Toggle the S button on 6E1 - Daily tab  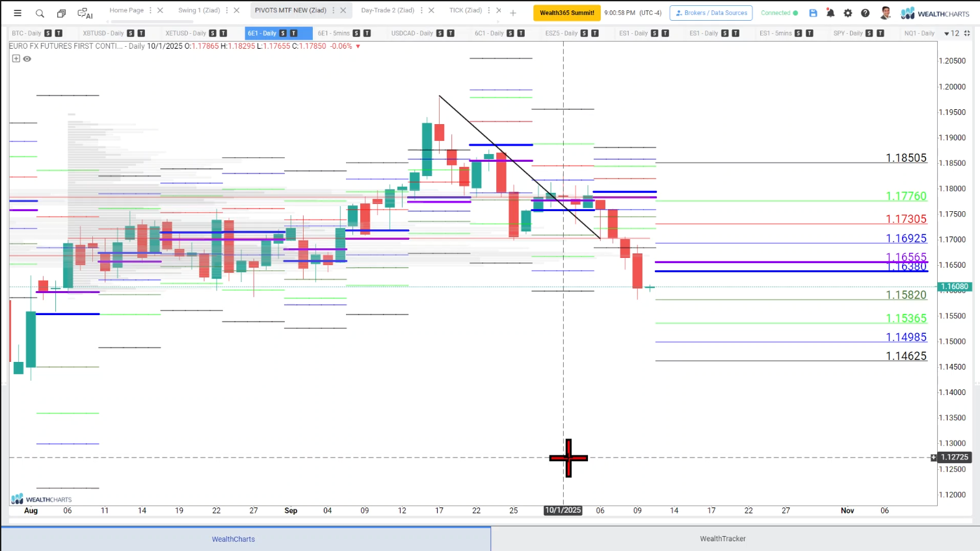283,33
